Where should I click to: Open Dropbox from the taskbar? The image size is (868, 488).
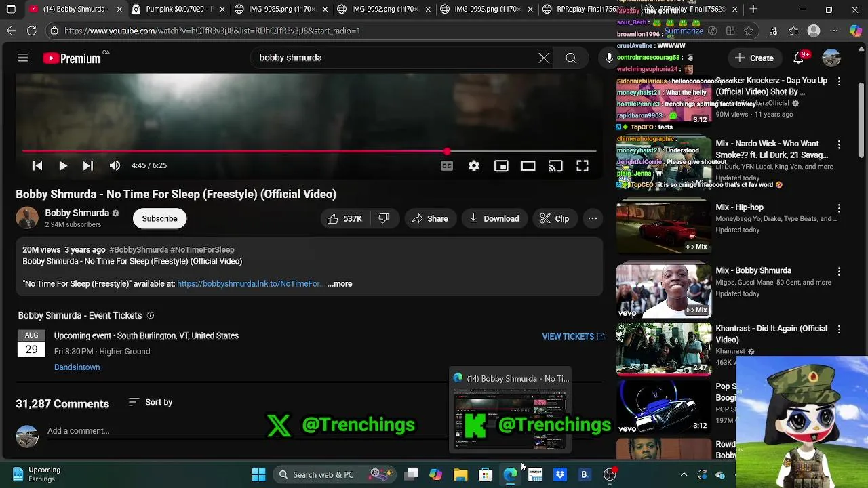[x=560, y=474]
